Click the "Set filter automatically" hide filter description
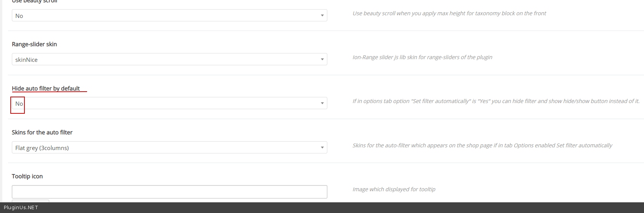 [496, 101]
